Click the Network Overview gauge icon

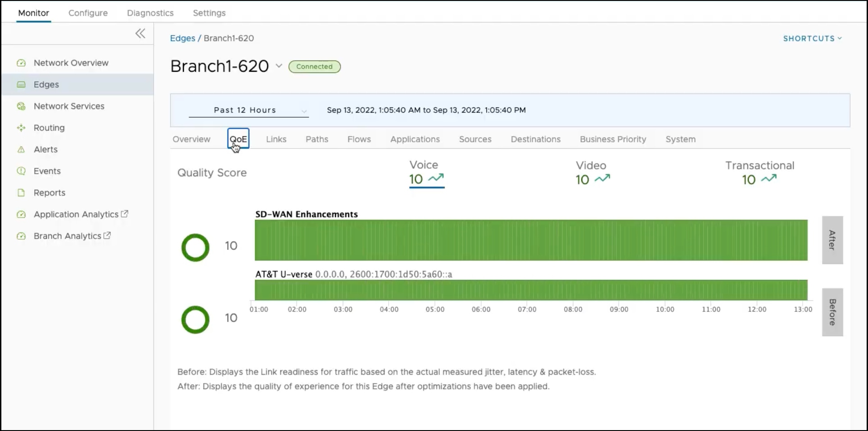pos(21,63)
